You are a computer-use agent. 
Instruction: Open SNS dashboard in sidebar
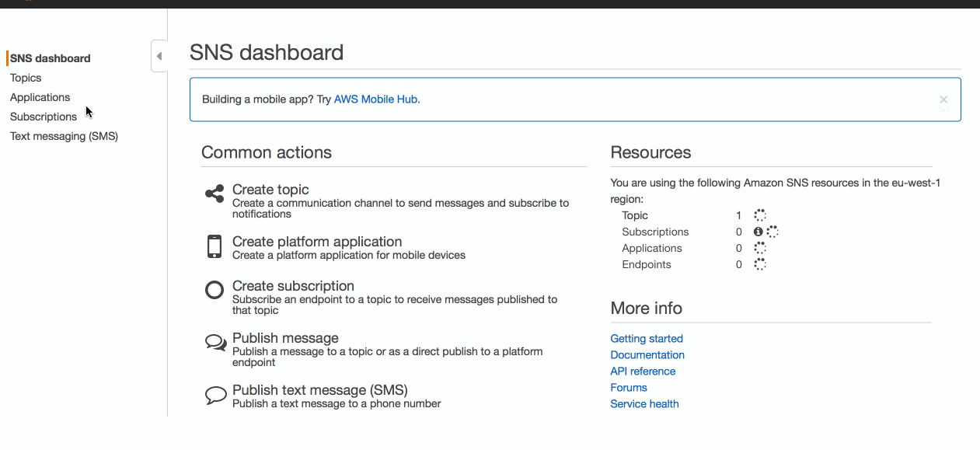(x=51, y=58)
